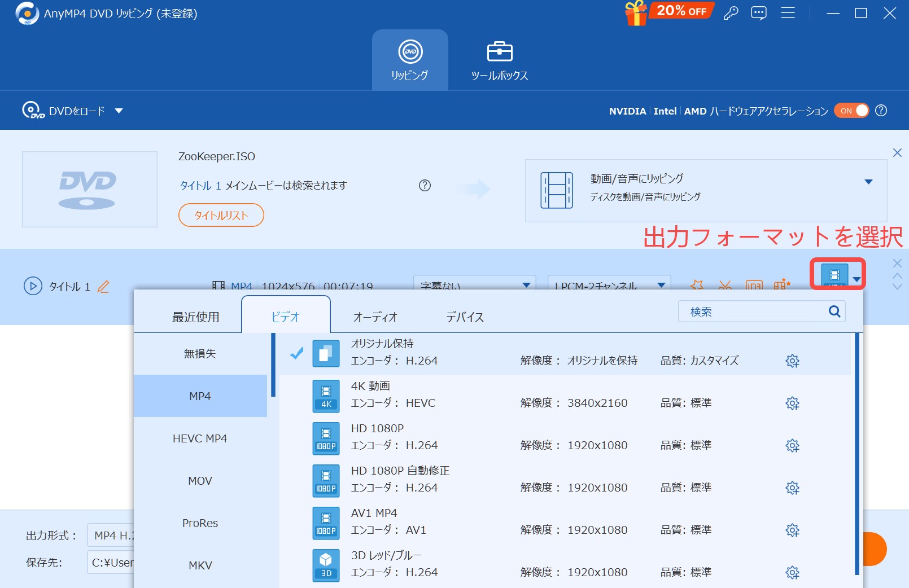Click the help icon next to hardware acceleration

click(x=881, y=111)
